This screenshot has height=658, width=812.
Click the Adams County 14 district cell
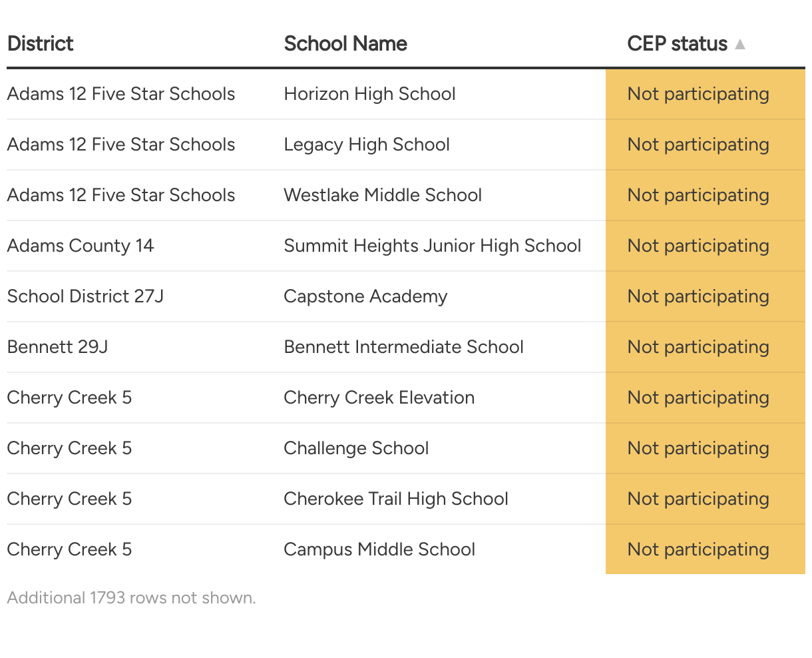click(x=81, y=246)
